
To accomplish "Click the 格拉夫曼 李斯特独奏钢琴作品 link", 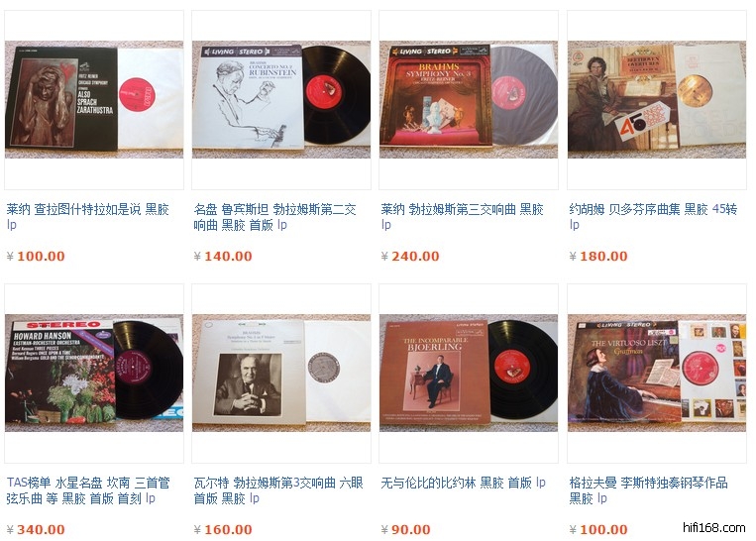I will (648, 490).
